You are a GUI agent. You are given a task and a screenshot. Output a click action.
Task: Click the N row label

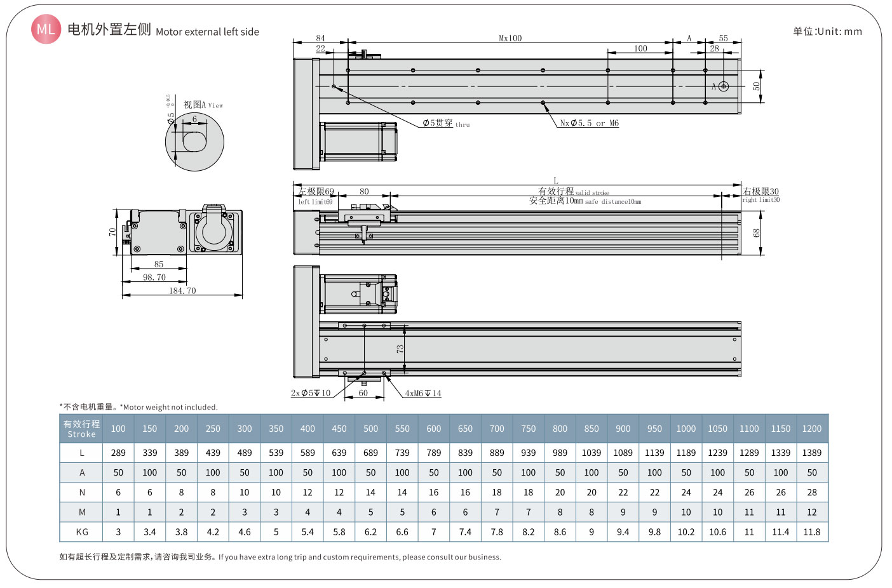pyautogui.click(x=82, y=492)
